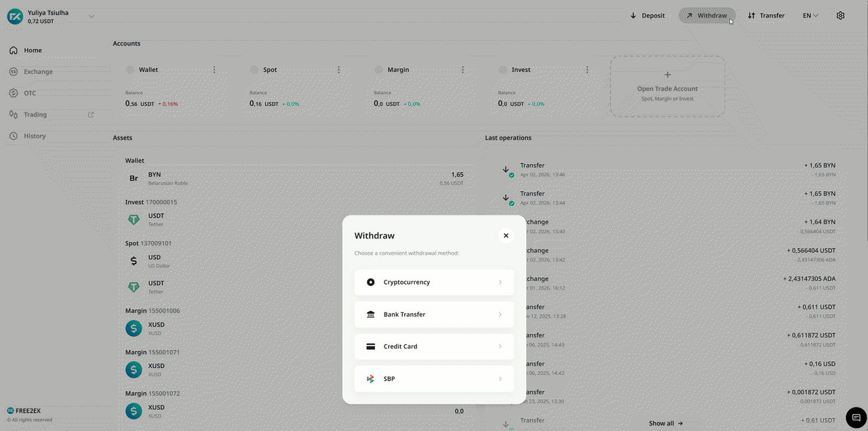The width and height of the screenshot is (868, 431).
Task: Go to Exchange in sidebar
Action: (x=38, y=72)
